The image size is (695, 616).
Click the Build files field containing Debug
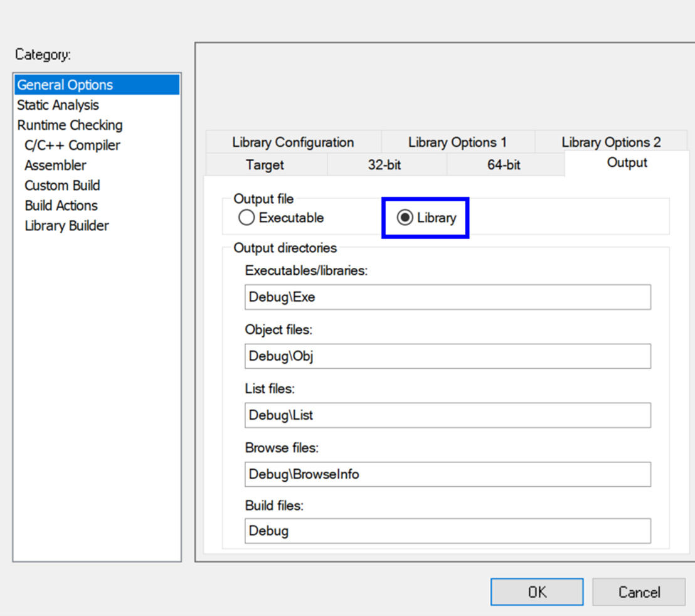coord(448,531)
